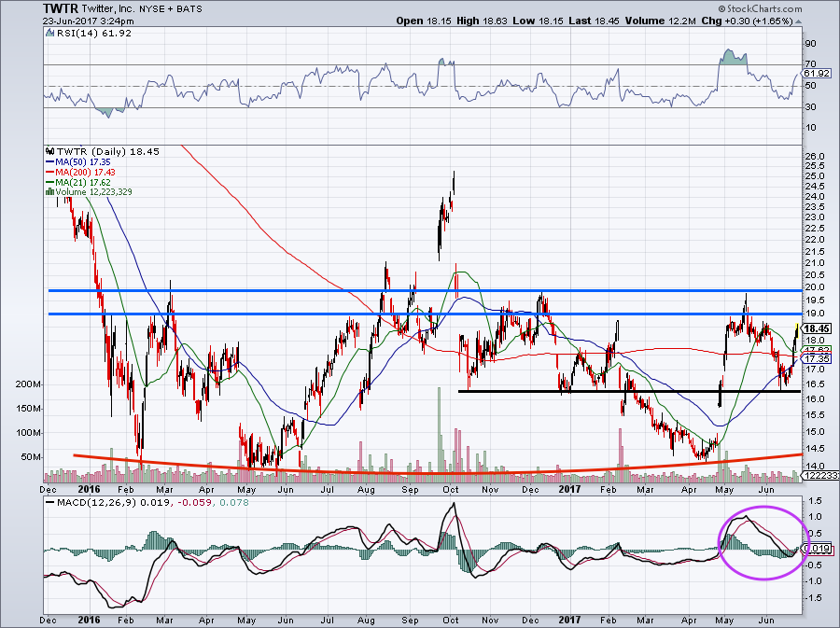Click the 2016 label under the price chart
The width and height of the screenshot is (840, 628).
tap(89, 489)
